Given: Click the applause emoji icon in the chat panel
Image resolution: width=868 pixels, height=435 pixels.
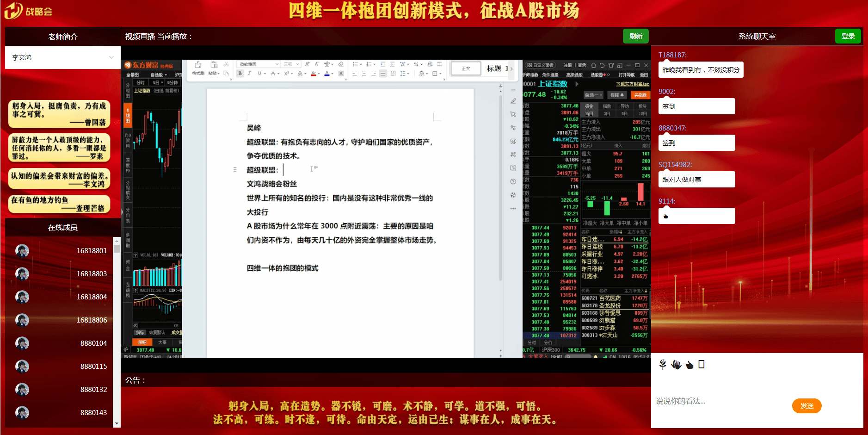Looking at the screenshot, I should pos(677,365).
